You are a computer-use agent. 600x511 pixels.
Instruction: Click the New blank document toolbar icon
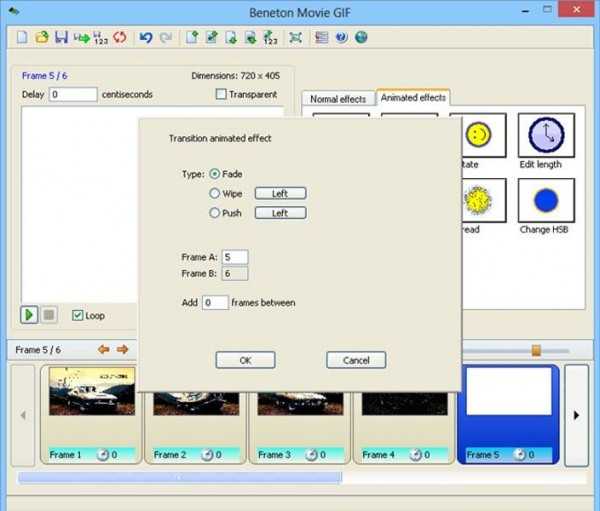(x=22, y=38)
